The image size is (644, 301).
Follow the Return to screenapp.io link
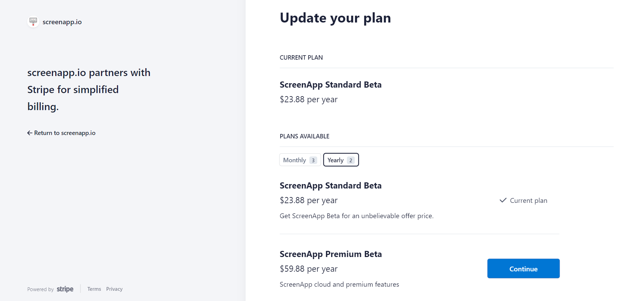pyautogui.click(x=64, y=133)
